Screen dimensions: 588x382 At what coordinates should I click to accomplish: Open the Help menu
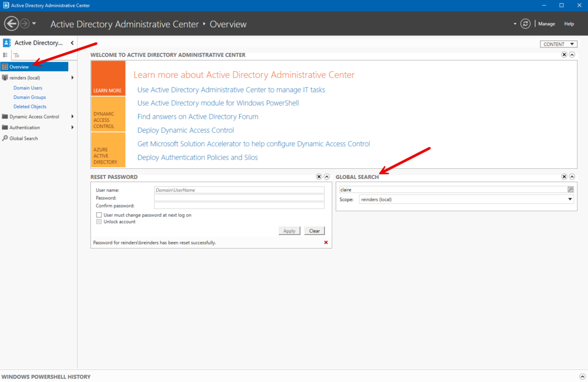(569, 23)
